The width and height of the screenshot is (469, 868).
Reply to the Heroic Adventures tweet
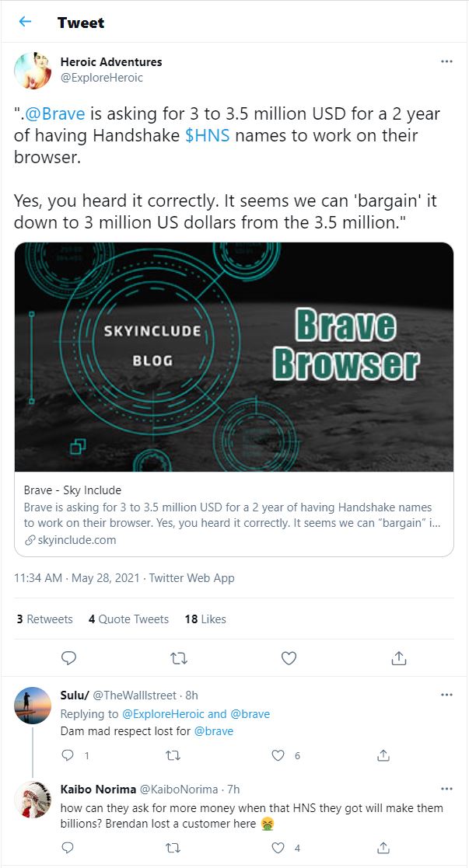(x=68, y=658)
